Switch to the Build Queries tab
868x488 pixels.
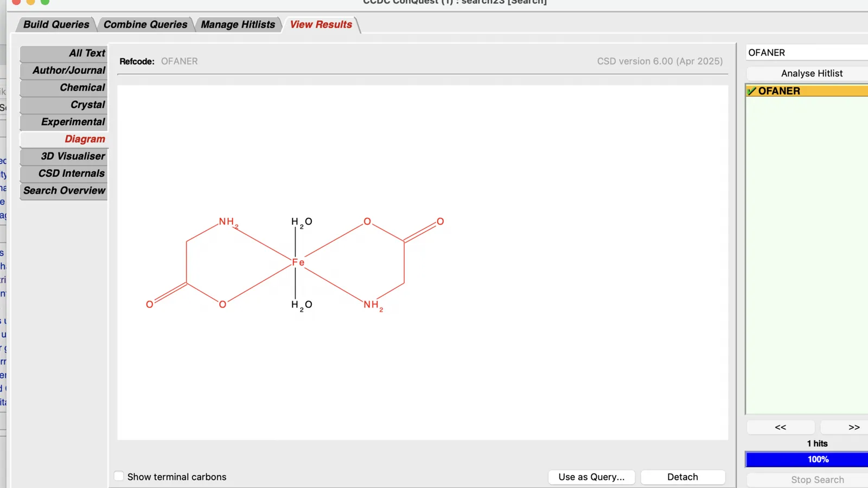[x=56, y=24]
